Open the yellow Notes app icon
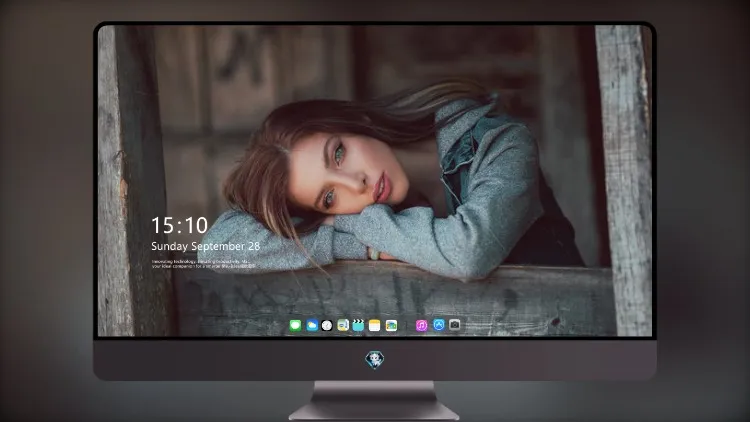 point(375,325)
